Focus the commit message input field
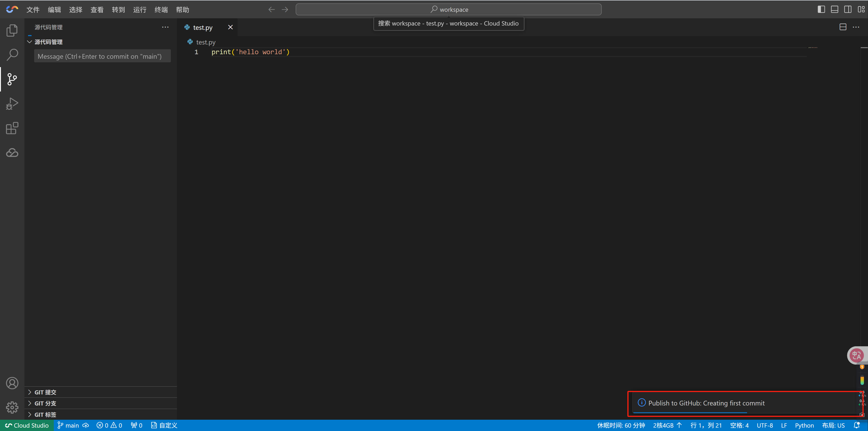This screenshot has width=868, height=431. click(x=102, y=56)
